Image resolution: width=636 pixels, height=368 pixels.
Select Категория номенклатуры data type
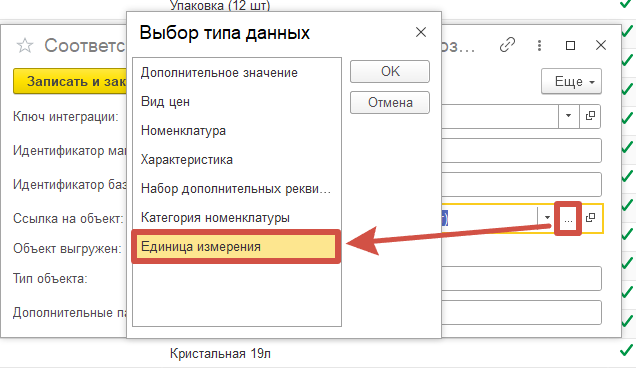point(237,217)
